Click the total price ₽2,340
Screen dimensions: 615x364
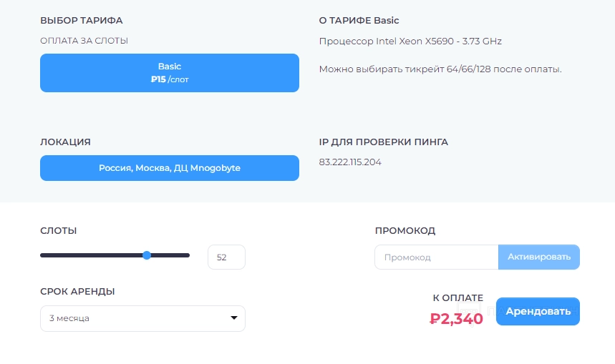coord(456,319)
